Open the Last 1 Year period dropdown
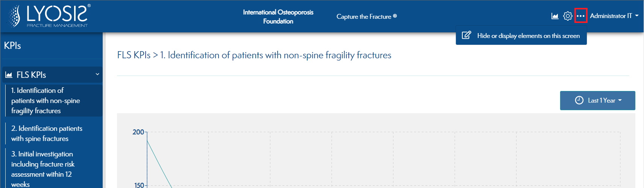The image size is (644, 188). pyautogui.click(x=598, y=100)
